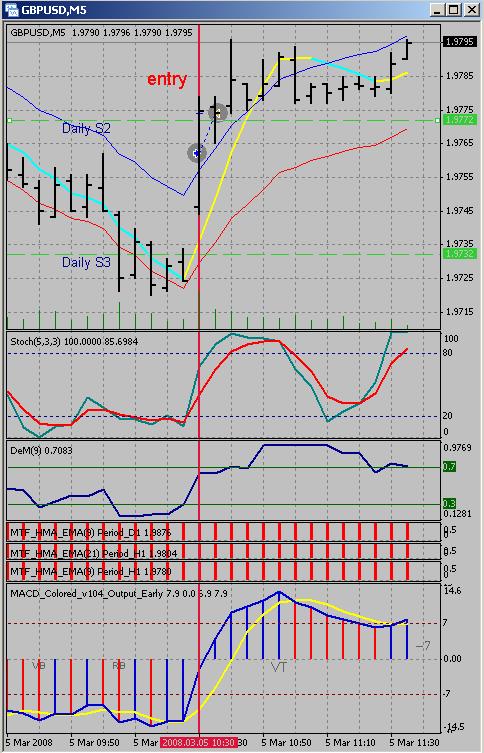Click the '5 Mar 10:50' time axis label
Viewport: 484px width, 753px height.
pos(286,742)
